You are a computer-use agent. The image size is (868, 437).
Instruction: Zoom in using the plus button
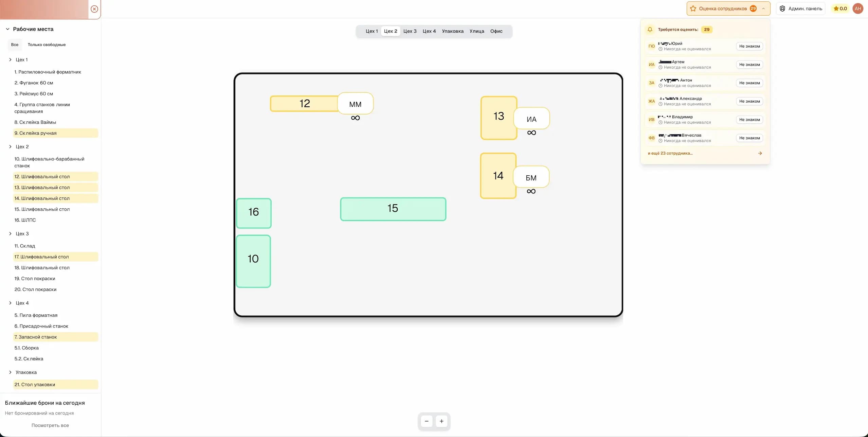[x=441, y=421]
